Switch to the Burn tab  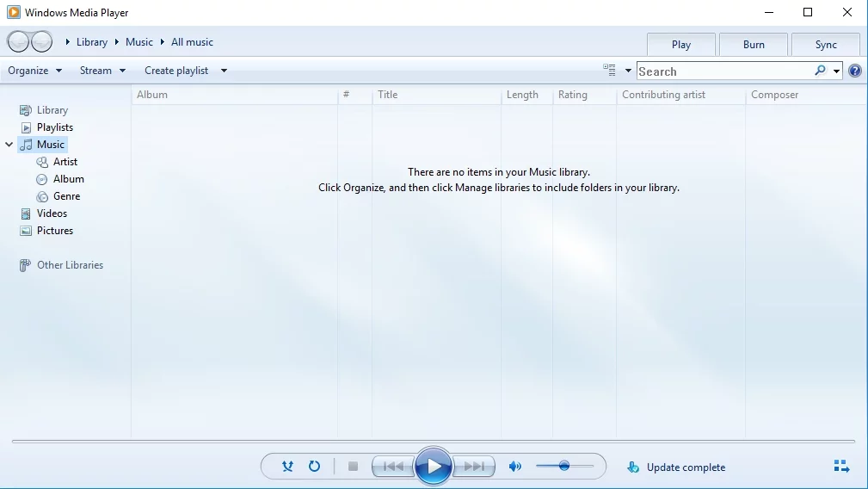[754, 45]
